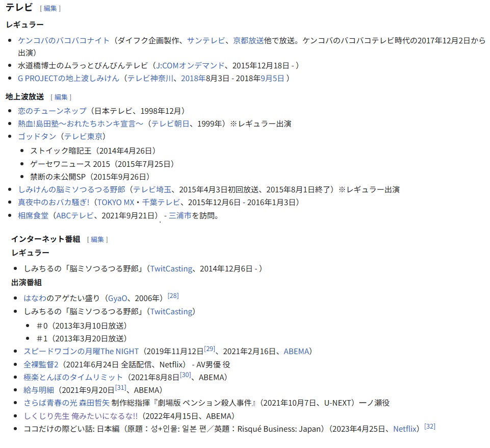Open TwitCasting link dated 2014年12月6日
The width and height of the screenshot is (490, 448).
tap(171, 269)
